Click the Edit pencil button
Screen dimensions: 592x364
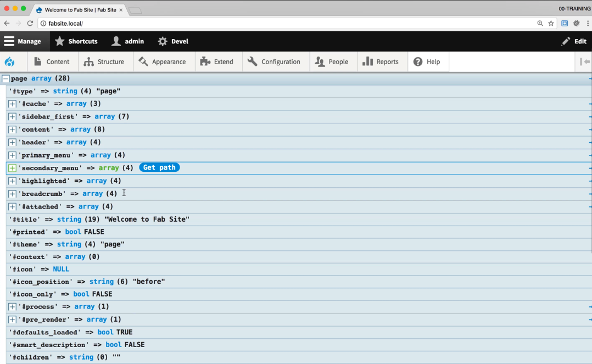point(574,41)
